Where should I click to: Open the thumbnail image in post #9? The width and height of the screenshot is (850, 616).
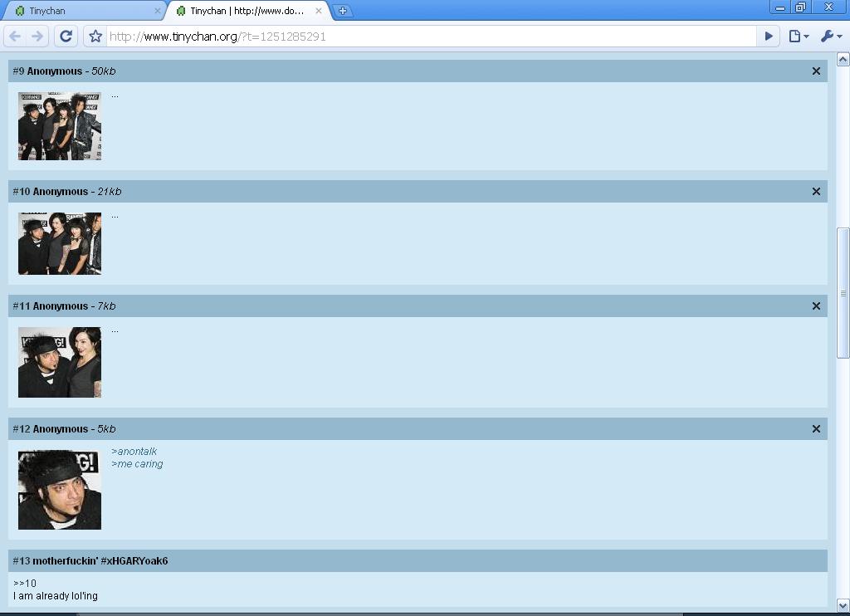coord(60,126)
